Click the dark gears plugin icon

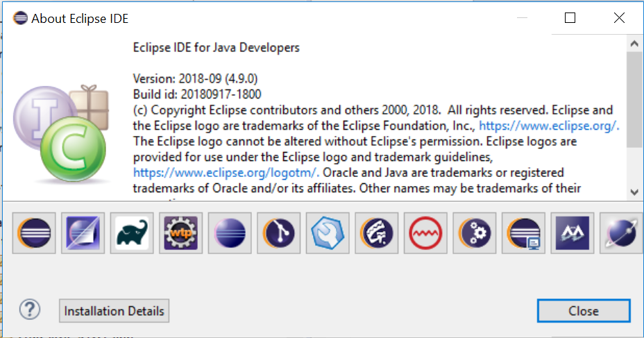point(474,233)
